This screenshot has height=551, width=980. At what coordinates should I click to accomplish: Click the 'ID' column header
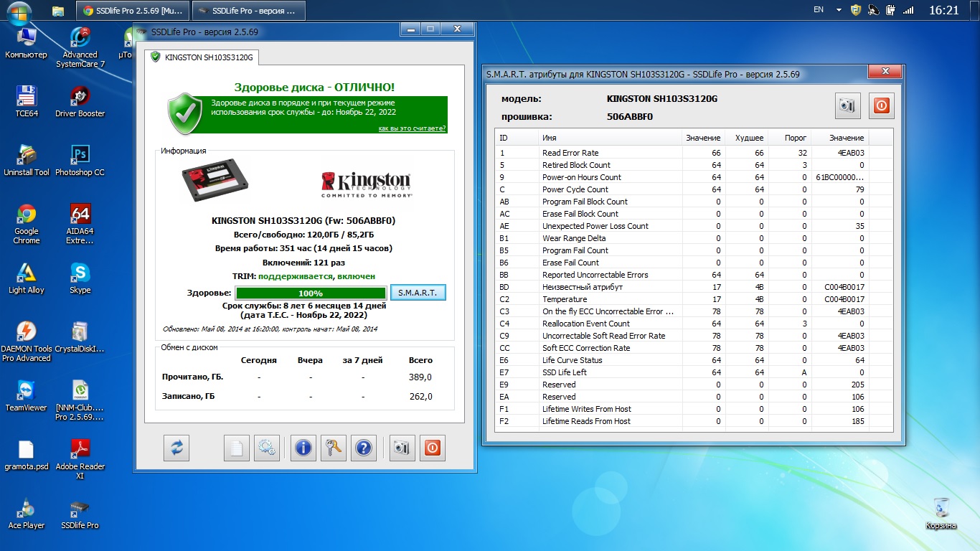tap(517, 138)
